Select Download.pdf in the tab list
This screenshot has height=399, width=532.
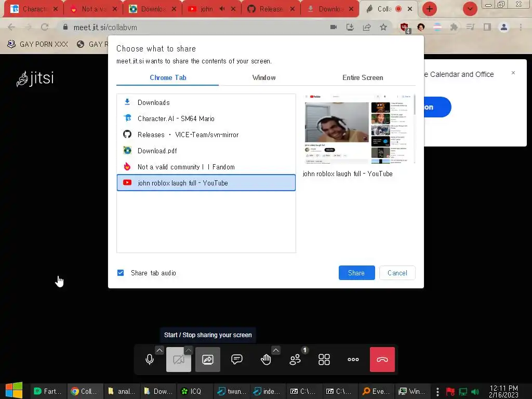tap(206, 151)
